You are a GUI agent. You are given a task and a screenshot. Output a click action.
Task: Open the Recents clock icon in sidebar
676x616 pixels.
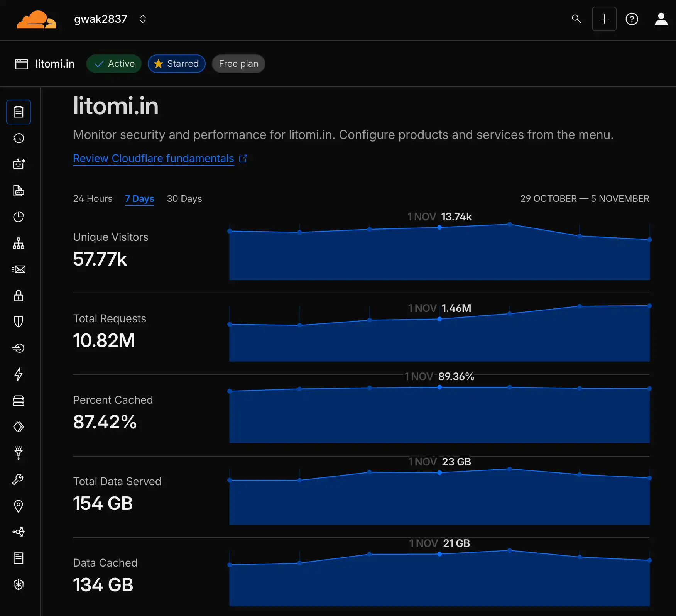[x=19, y=138]
